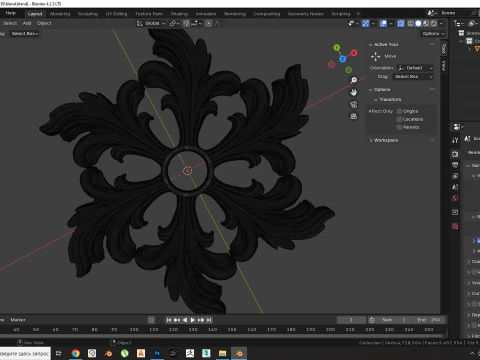Switch to Wireframe viewport shading
Image resolution: width=480 pixels, height=360 pixels.
click(x=411, y=23)
